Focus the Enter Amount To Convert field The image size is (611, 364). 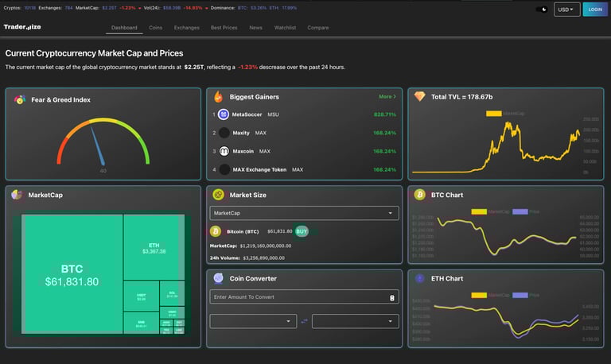pos(304,296)
